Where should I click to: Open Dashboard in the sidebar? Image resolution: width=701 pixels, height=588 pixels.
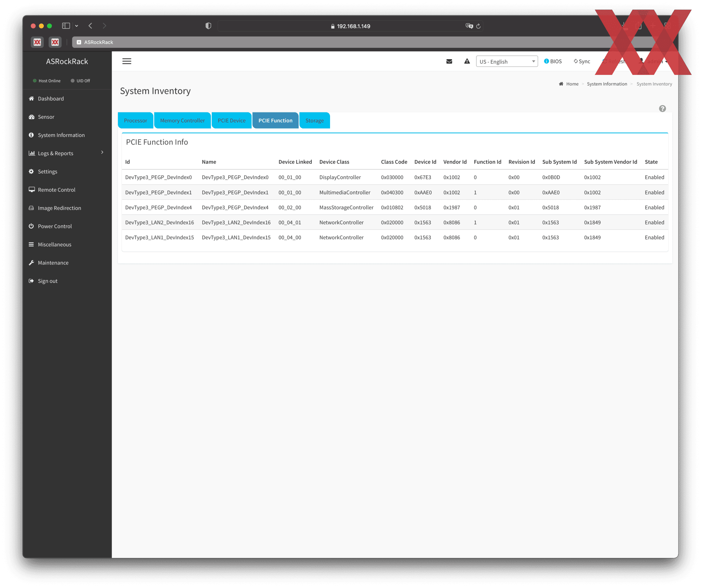[x=67, y=99]
